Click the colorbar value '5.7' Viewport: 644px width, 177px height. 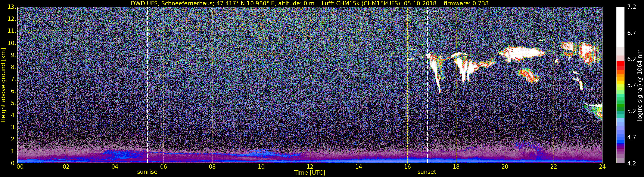click(632, 85)
